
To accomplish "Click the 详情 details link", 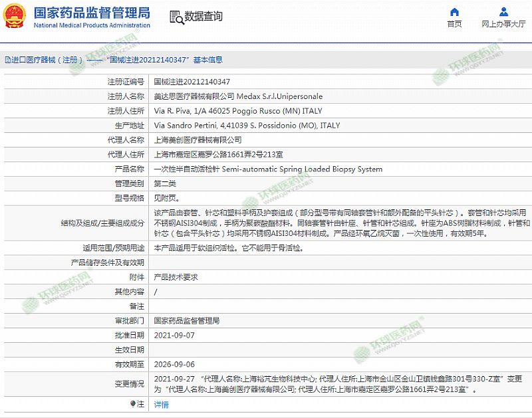I will (162, 404).
